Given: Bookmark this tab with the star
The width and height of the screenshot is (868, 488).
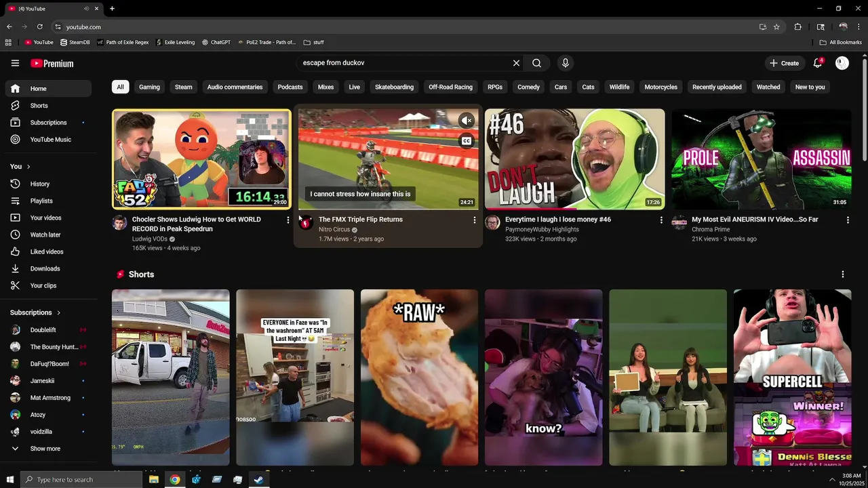Looking at the screenshot, I should pyautogui.click(x=776, y=26).
